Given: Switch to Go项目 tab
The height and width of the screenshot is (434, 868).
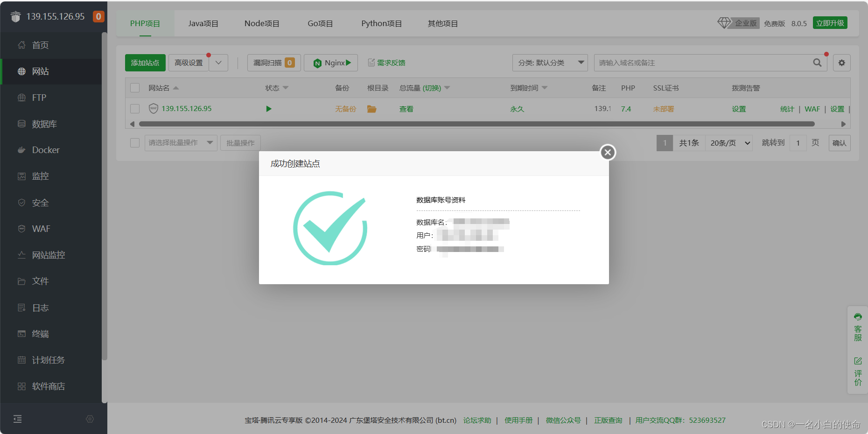Looking at the screenshot, I should tap(320, 23).
